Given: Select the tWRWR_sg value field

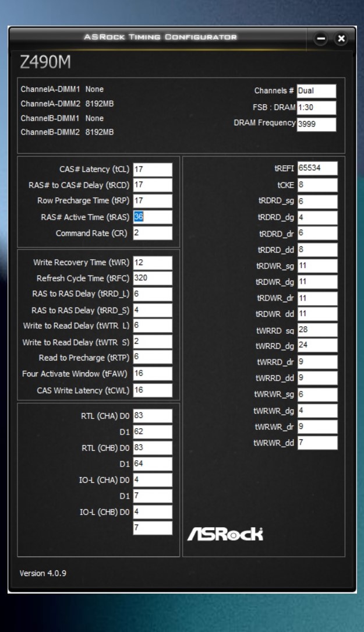Looking at the screenshot, I should click(317, 394).
